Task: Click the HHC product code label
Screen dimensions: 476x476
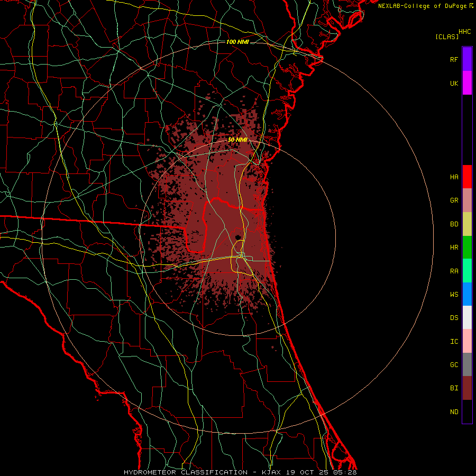Action: [x=465, y=32]
